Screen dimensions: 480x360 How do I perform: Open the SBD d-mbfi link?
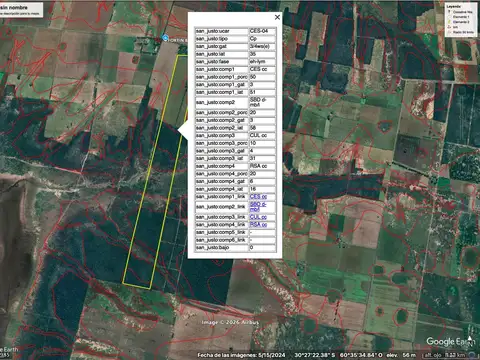[x=258, y=207]
